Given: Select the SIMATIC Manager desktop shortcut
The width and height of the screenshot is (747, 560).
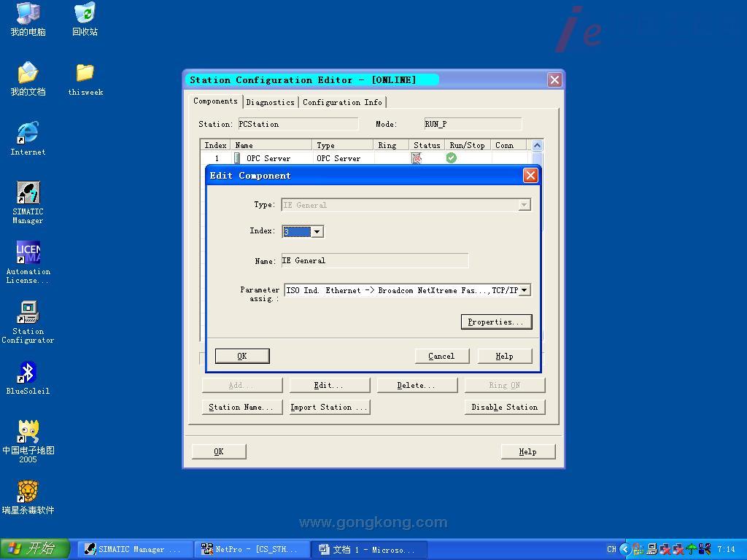Looking at the screenshot, I should pyautogui.click(x=28, y=203).
